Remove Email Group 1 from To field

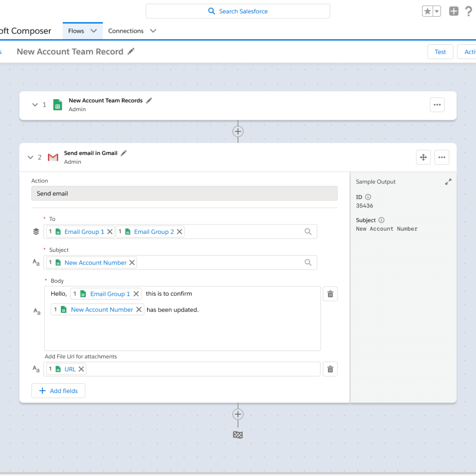coord(110,232)
